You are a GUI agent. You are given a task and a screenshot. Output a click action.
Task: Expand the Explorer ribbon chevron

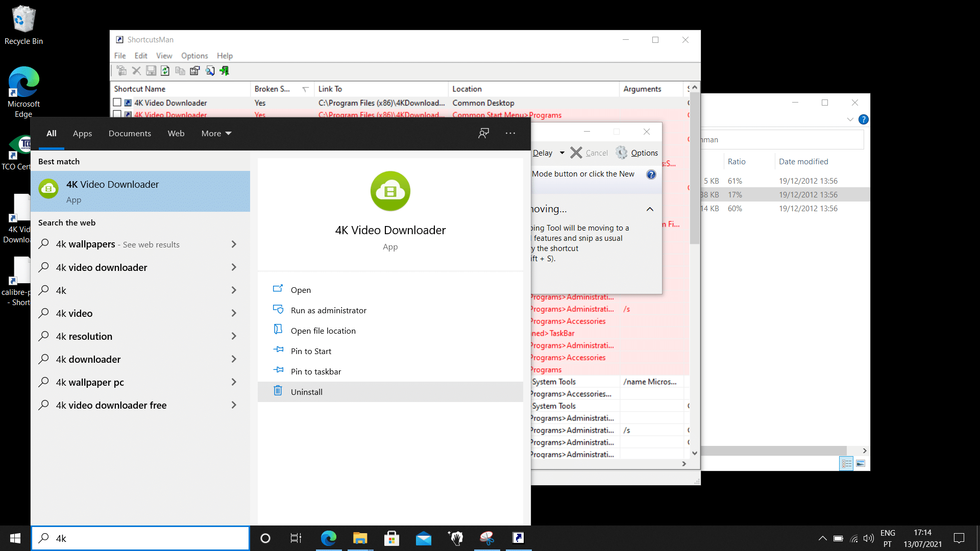click(x=850, y=119)
